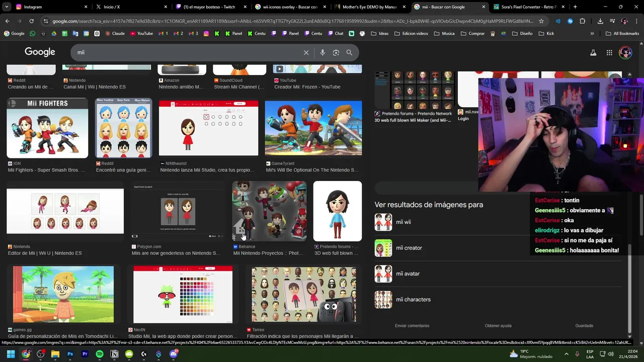Open Photoshop from the taskbar
The height and width of the screenshot is (362, 644).
[70, 354]
